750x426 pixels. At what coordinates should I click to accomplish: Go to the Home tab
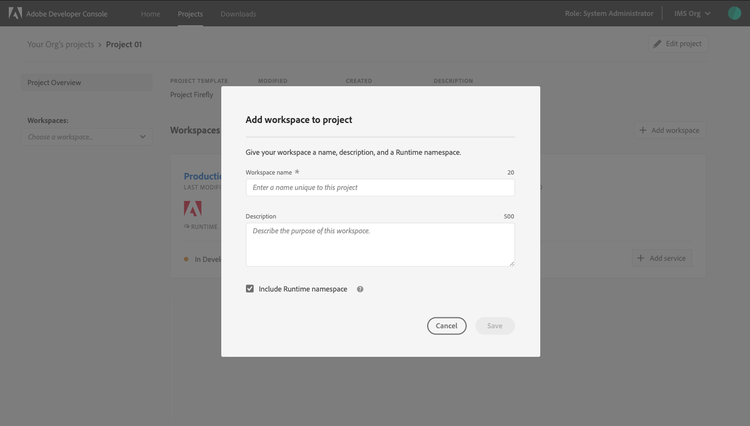click(150, 14)
